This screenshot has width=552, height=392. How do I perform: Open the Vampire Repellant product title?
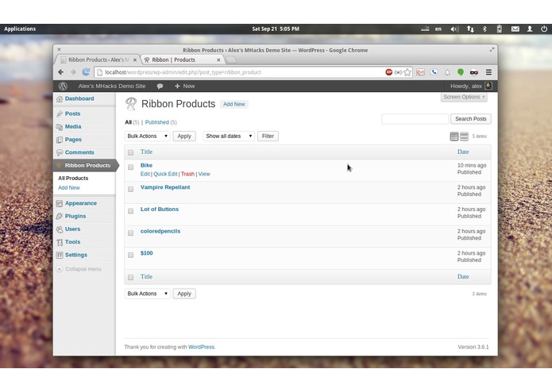(x=165, y=187)
